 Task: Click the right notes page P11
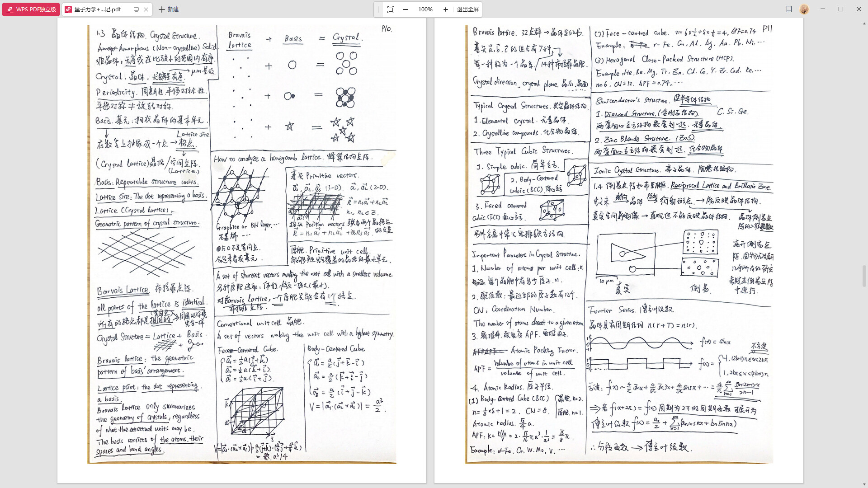pyautogui.click(x=618, y=244)
